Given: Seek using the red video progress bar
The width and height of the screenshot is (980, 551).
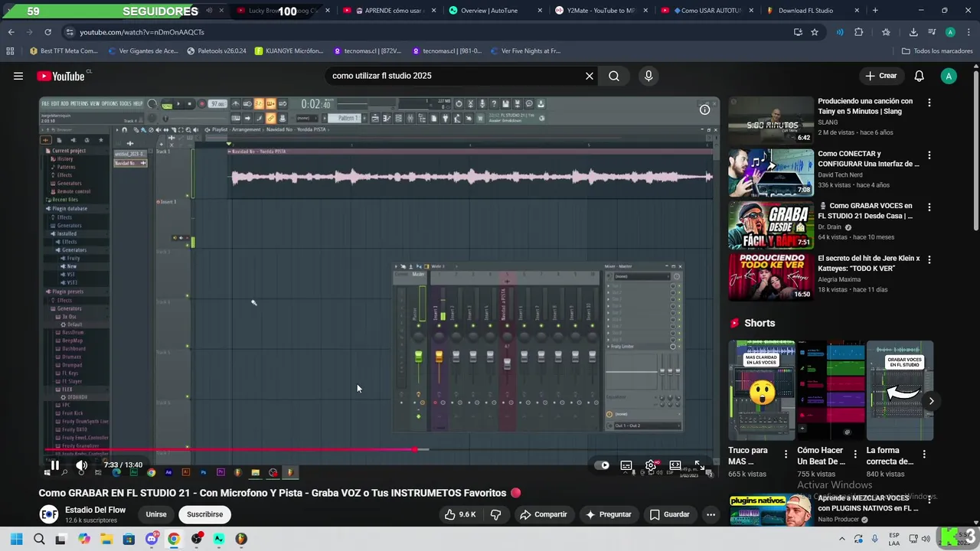Looking at the screenshot, I should (x=230, y=450).
